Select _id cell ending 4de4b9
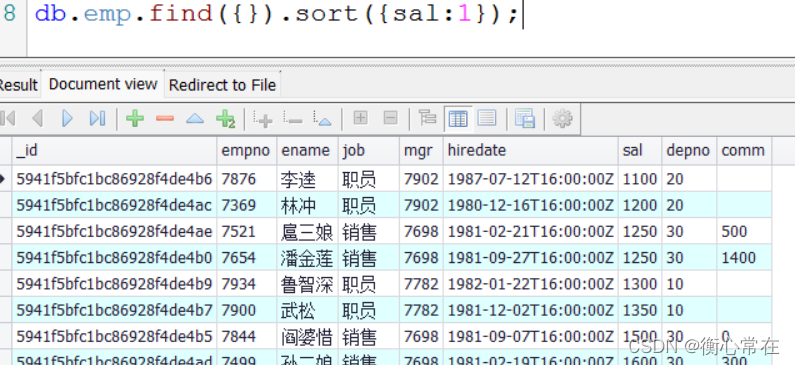This screenshot has width=795, height=365. point(115,284)
